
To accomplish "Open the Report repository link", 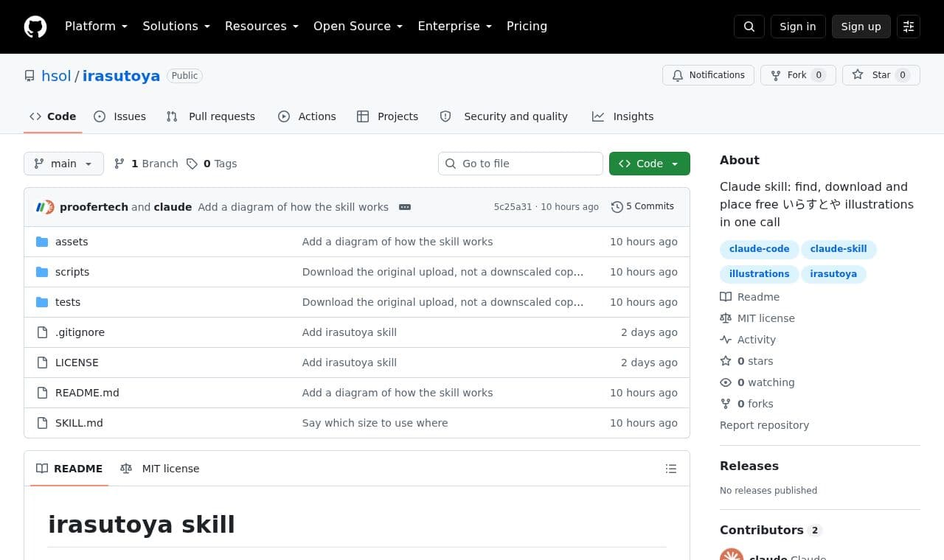I will pos(764,425).
